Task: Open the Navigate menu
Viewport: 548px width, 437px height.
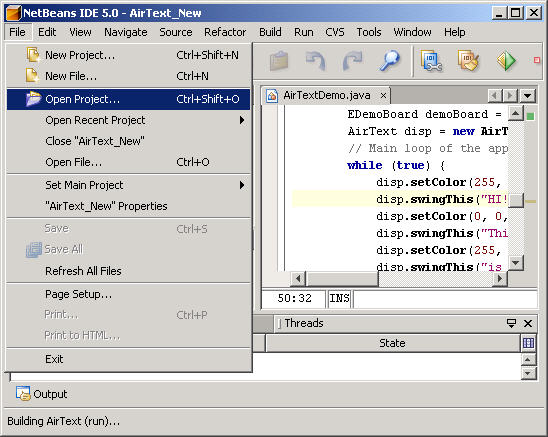Action: pyautogui.click(x=125, y=32)
